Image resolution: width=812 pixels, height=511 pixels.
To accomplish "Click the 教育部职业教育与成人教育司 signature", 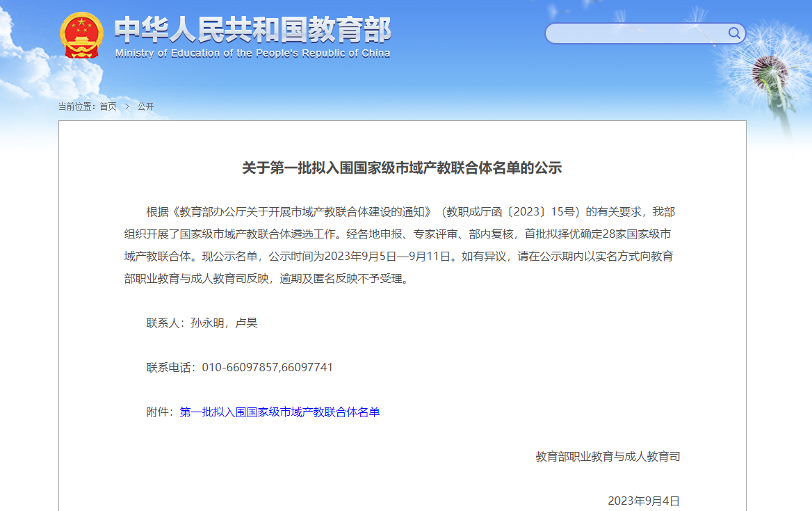I will 608,457.
